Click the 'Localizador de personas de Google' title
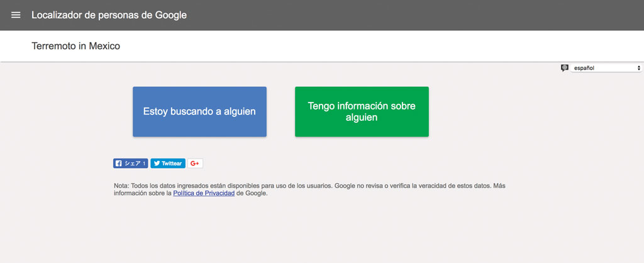This screenshot has height=263, width=644. pos(109,15)
